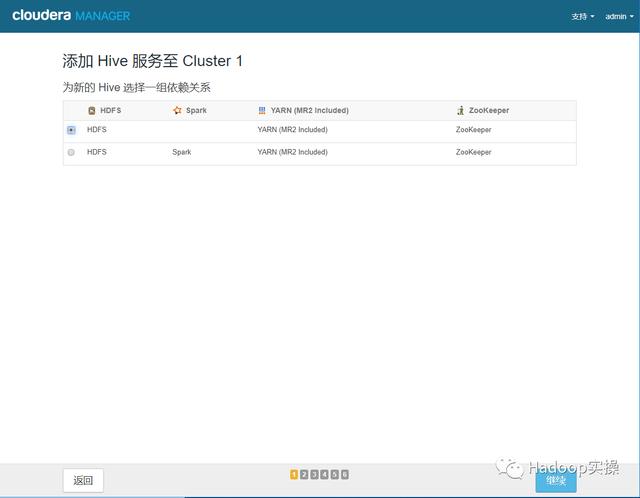Click YARN (MR2 Included) in first row
Image resolution: width=640 pixels, height=498 pixels.
point(293,129)
